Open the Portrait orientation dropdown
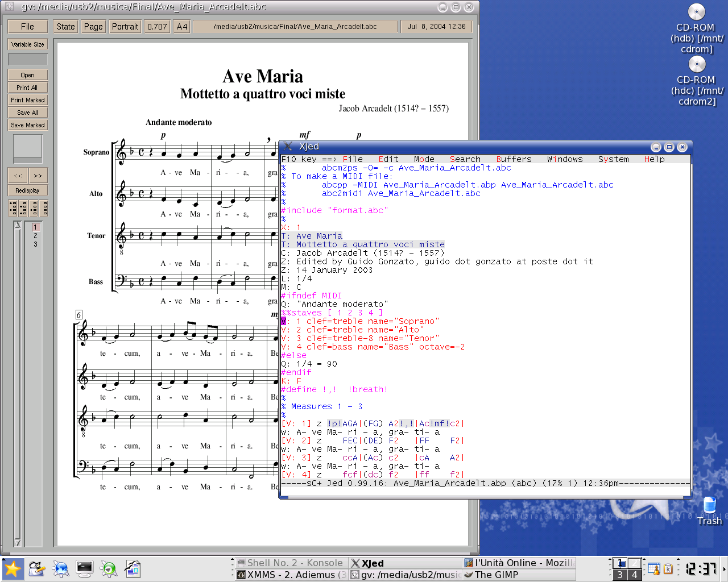The height and width of the screenshot is (582, 728). [x=125, y=27]
